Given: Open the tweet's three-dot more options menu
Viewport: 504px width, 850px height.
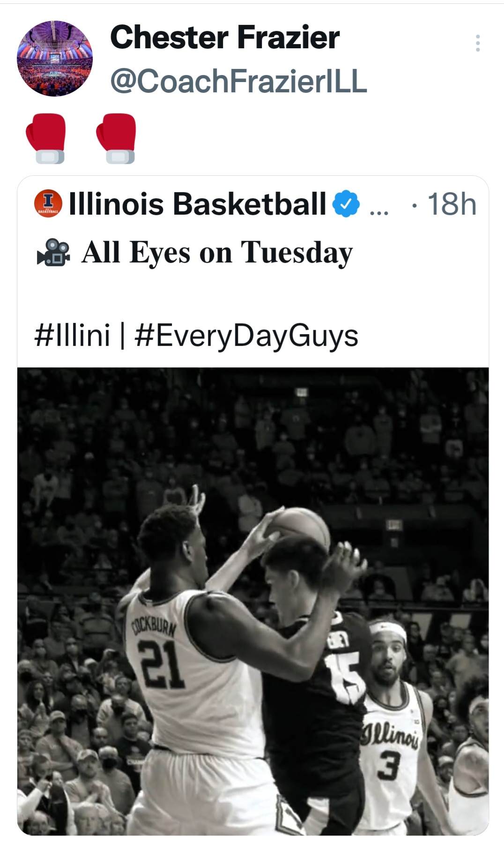Looking at the screenshot, I should click(x=477, y=43).
